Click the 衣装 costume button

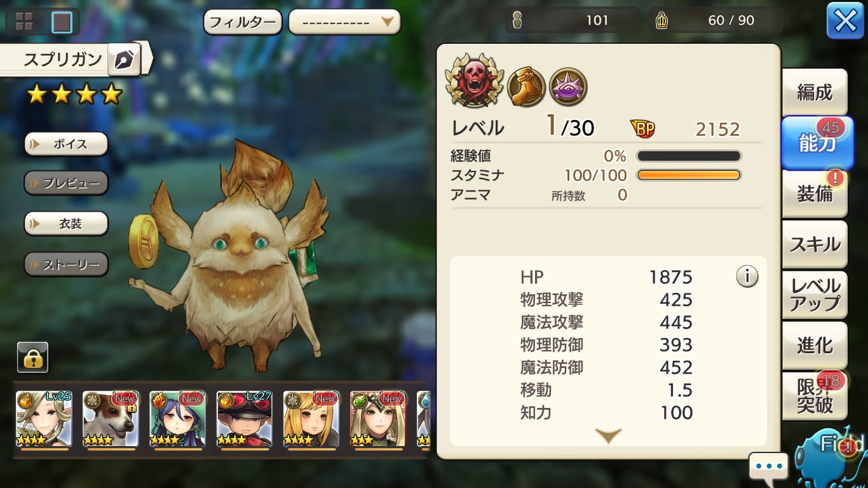click(x=66, y=224)
